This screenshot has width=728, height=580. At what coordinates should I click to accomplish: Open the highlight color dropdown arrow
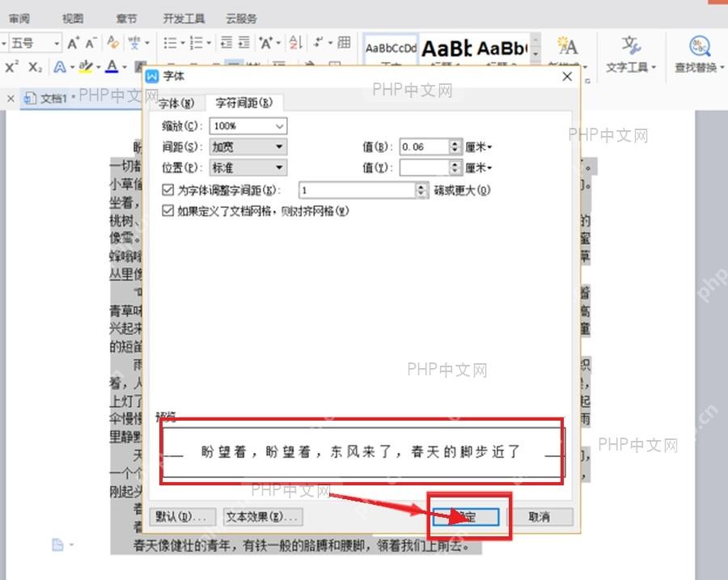(99, 67)
